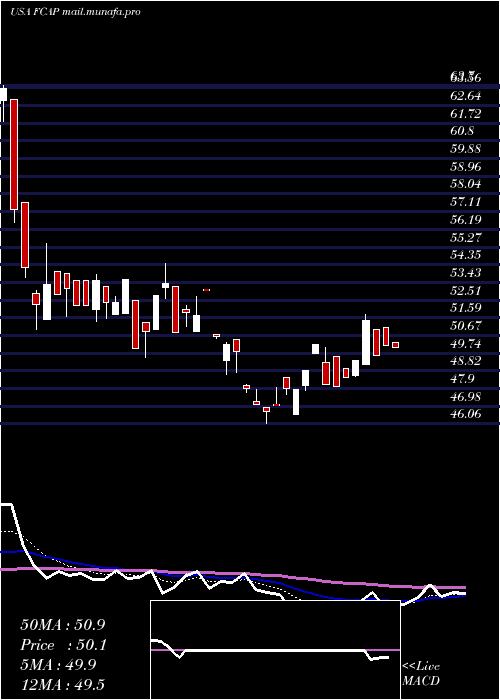This screenshot has width=500, height=700.
Task: Click the 55.27 price axis label
Action: [x=465, y=238]
